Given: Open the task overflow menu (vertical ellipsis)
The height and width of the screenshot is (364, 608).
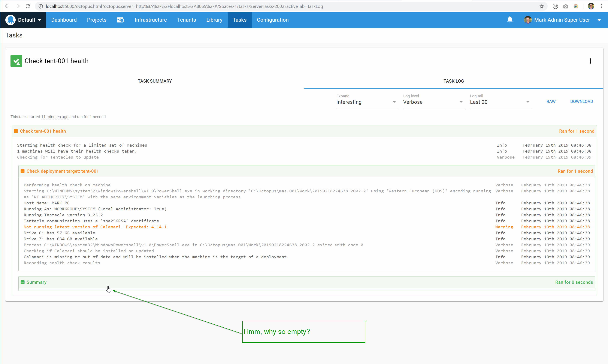Looking at the screenshot, I should click(590, 61).
